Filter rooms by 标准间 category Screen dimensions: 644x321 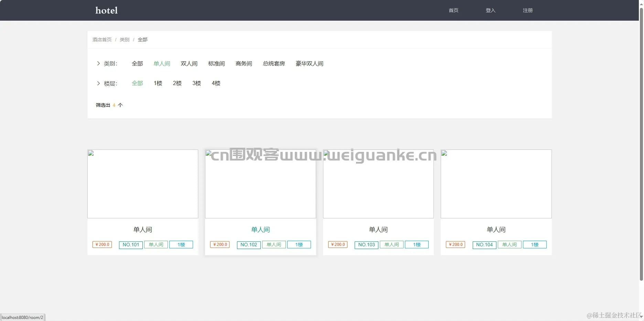coord(216,63)
